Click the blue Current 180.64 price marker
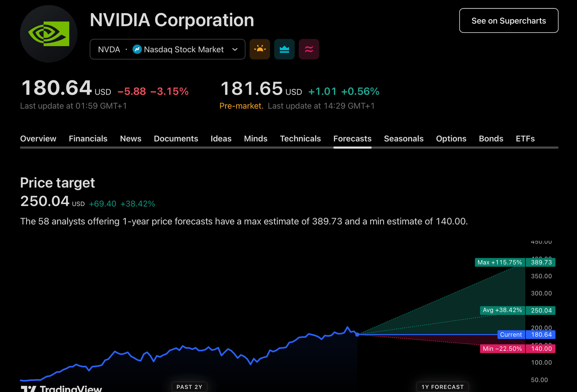 coord(526,335)
